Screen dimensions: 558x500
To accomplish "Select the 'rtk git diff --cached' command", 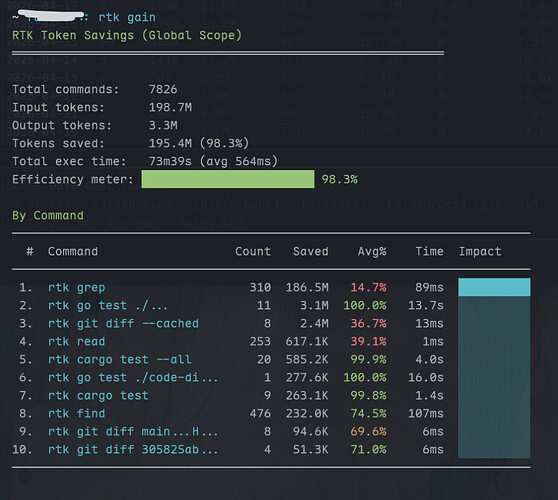I will (x=123, y=323).
